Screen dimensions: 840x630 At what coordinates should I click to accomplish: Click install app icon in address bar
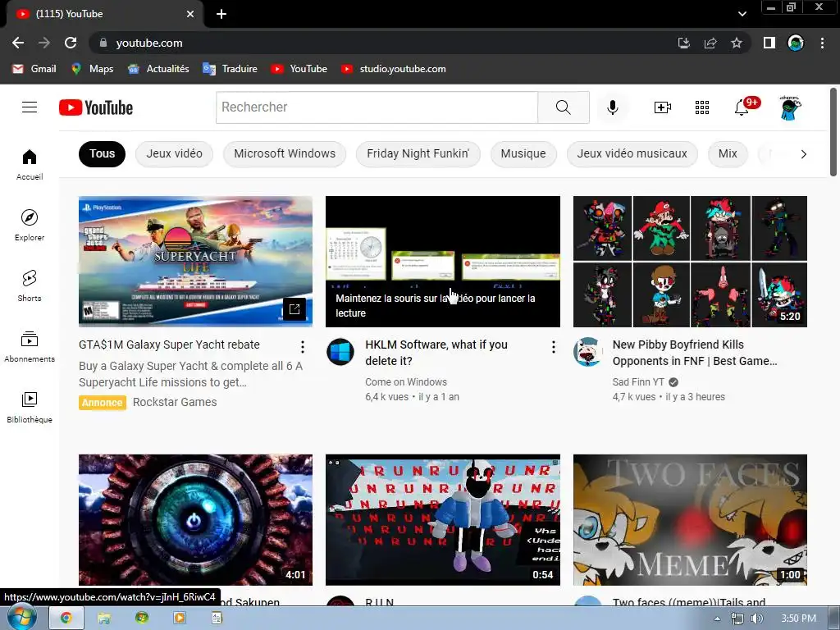pyautogui.click(x=684, y=43)
